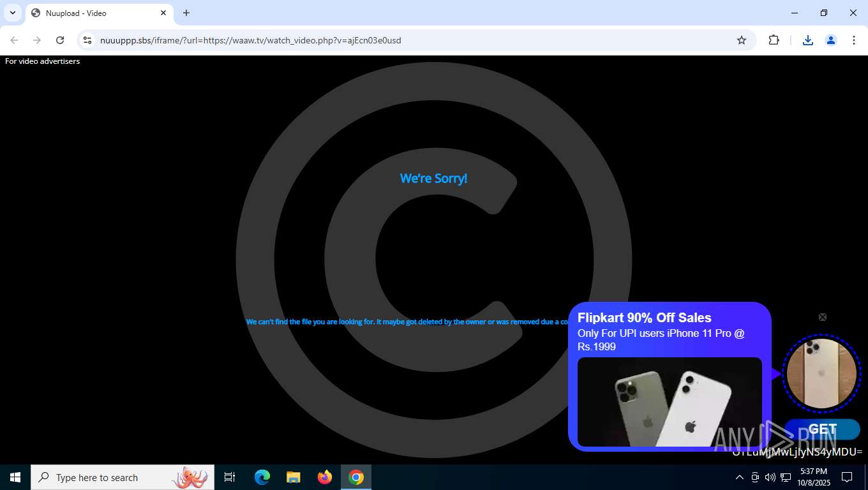The image size is (868, 490).
Task: Click the iPhone ad image thumbnail
Action: [x=670, y=402]
